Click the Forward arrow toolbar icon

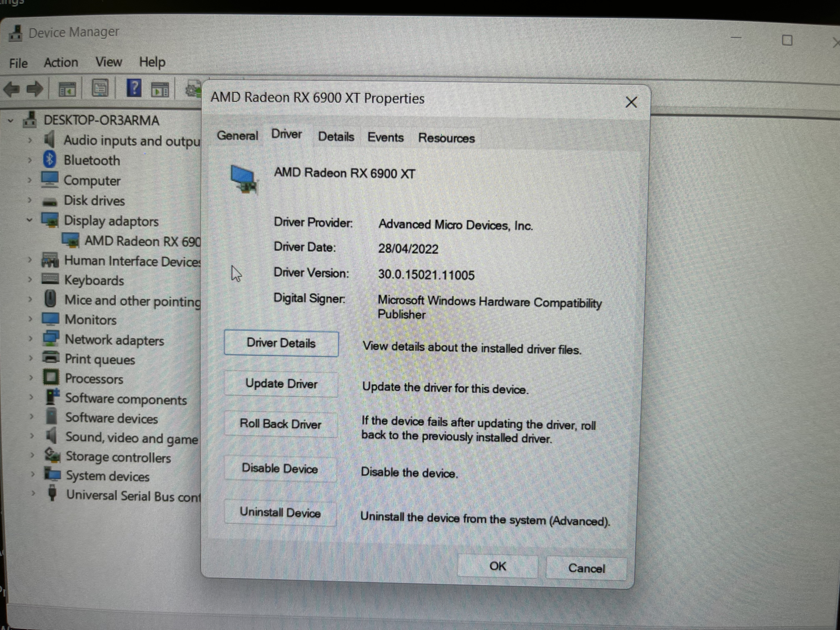click(35, 89)
